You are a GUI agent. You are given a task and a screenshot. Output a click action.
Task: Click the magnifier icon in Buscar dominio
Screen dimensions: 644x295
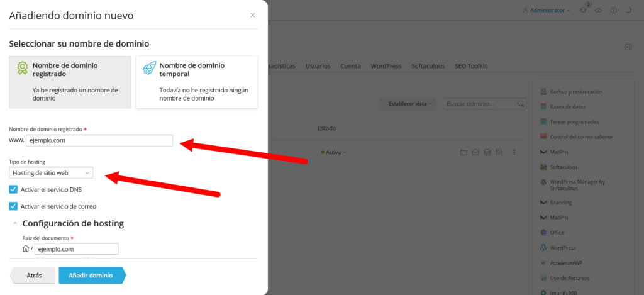click(521, 104)
